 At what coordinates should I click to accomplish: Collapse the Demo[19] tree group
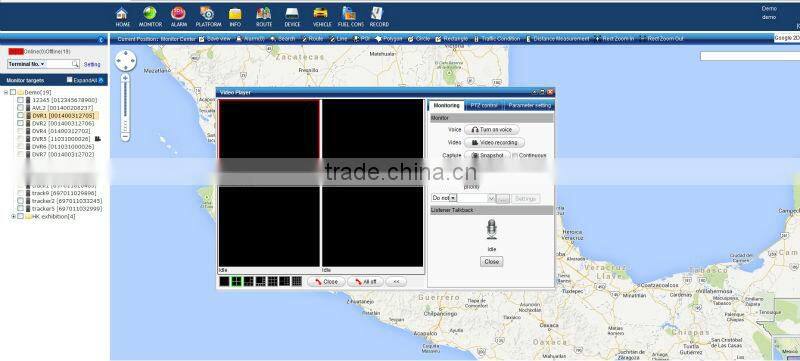click(x=6, y=92)
